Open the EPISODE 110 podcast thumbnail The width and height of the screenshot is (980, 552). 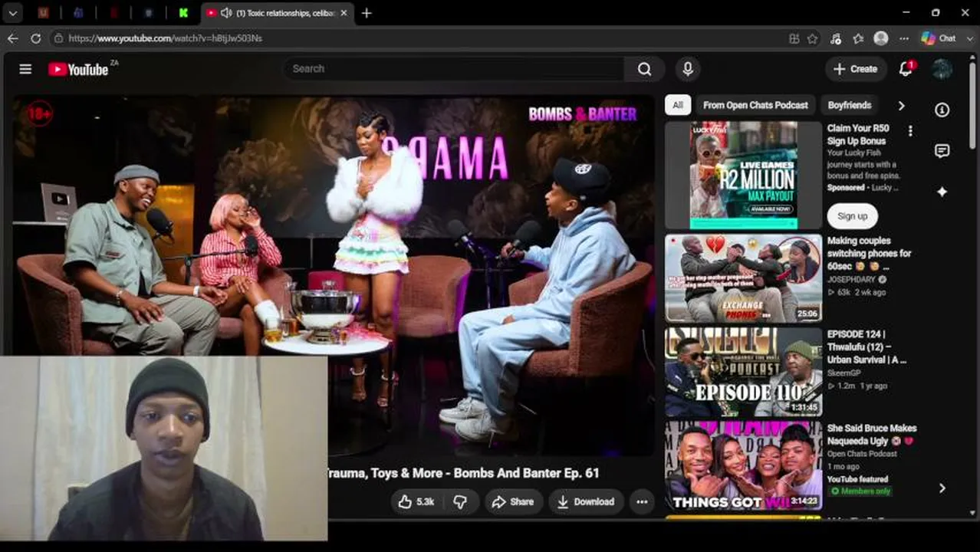click(x=743, y=372)
